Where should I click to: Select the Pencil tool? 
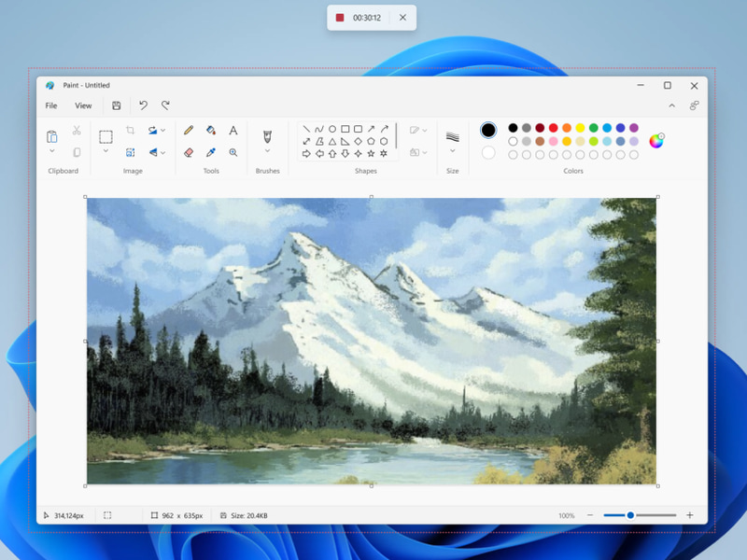[189, 130]
